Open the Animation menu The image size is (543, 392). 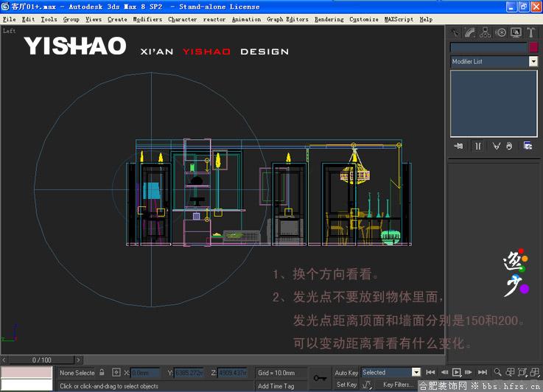point(246,19)
